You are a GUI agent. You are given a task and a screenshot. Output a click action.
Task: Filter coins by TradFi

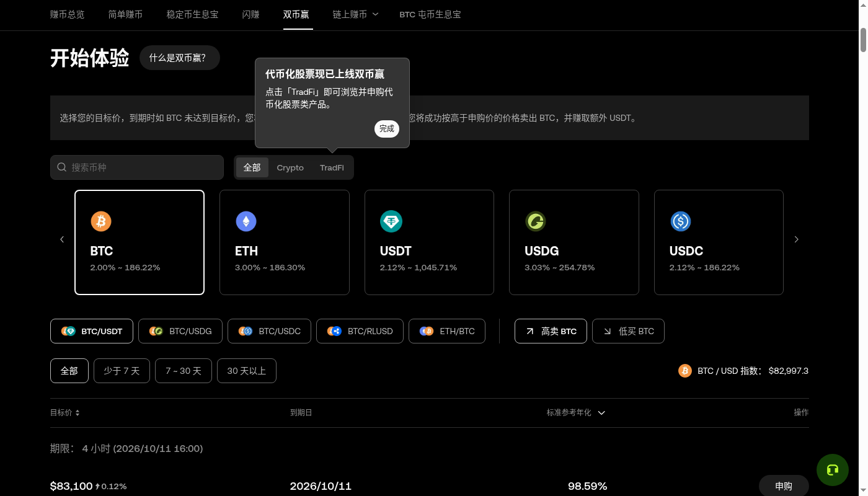pos(332,167)
